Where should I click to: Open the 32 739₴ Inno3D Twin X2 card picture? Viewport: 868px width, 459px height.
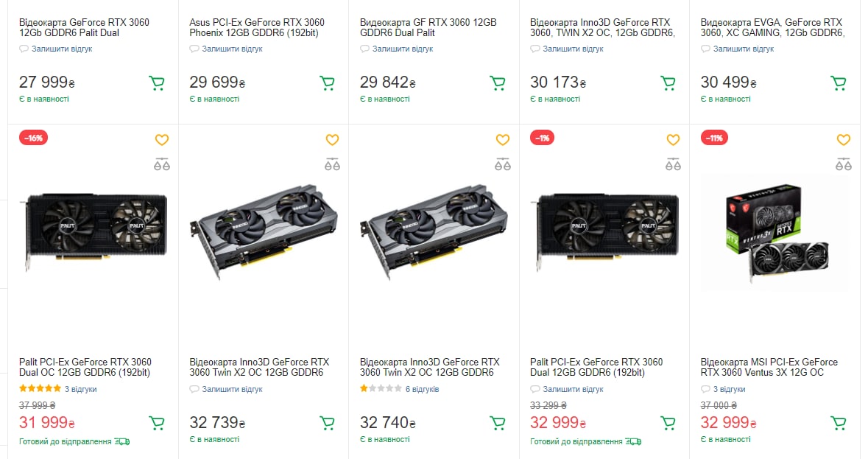click(264, 233)
